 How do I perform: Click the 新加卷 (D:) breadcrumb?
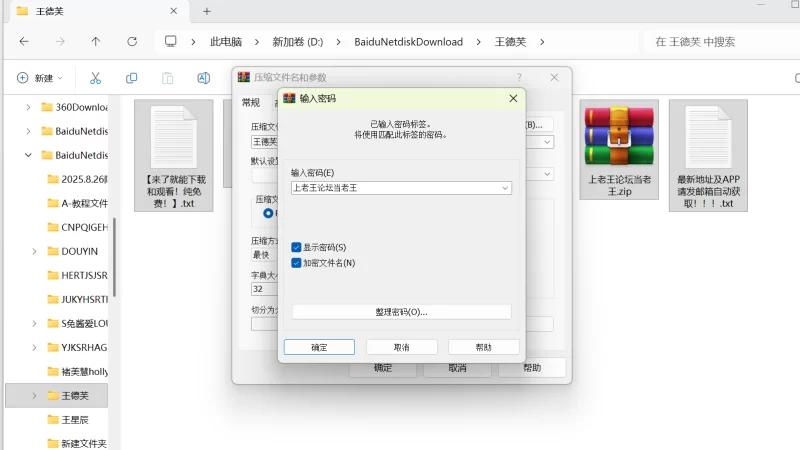[x=297, y=42]
